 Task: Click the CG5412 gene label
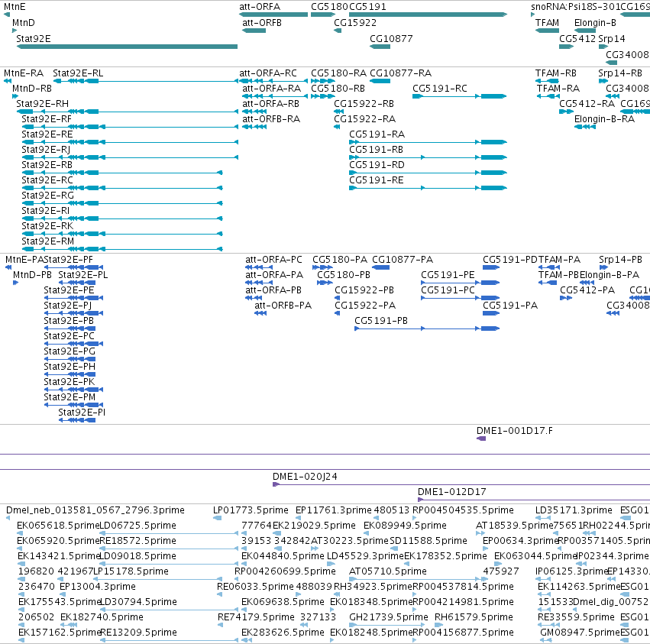(577, 38)
